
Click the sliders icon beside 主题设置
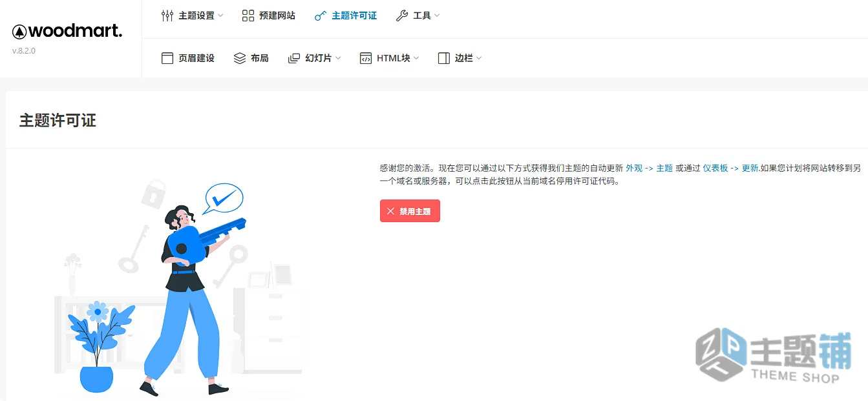pyautogui.click(x=167, y=15)
